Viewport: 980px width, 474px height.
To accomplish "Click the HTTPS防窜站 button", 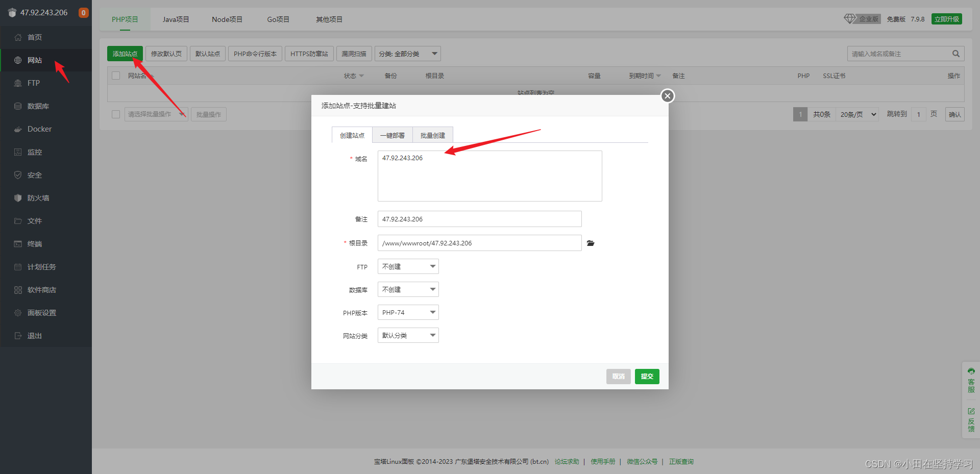I will (x=309, y=54).
